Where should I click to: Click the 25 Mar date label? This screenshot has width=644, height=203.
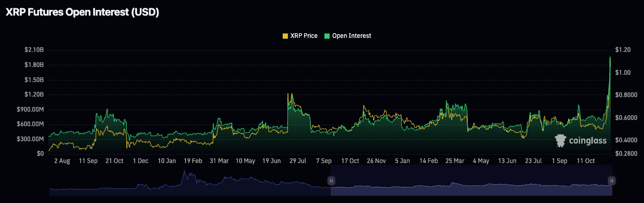tap(455, 161)
